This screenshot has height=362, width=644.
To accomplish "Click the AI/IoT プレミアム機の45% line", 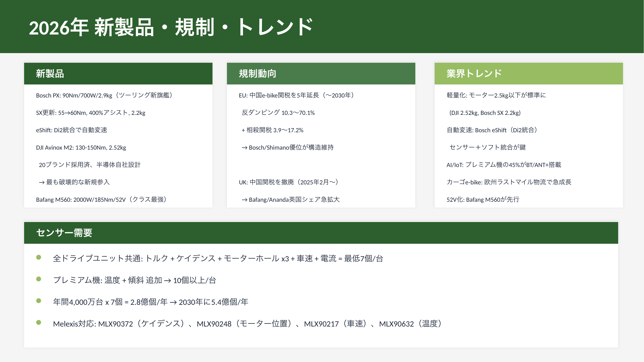I will pyautogui.click(x=503, y=165).
